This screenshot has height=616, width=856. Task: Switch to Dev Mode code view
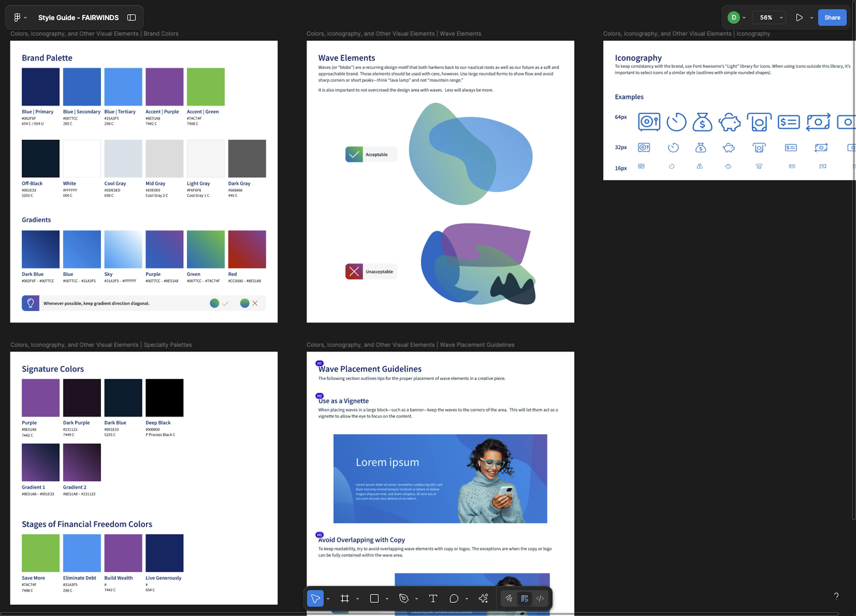540,598
